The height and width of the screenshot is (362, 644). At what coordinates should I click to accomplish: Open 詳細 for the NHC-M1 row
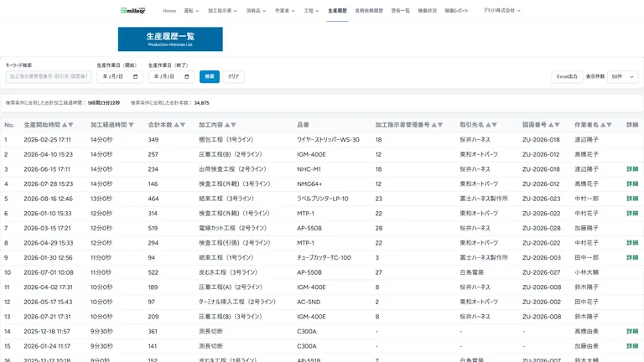632,169
